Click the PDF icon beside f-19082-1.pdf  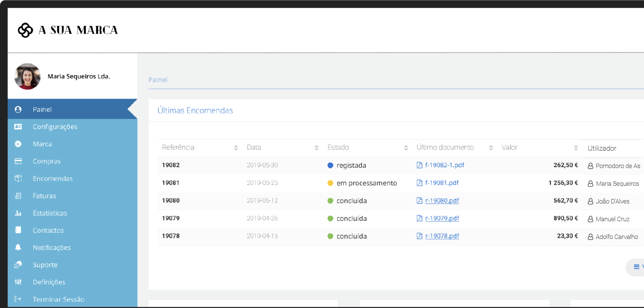click(419, 165)
